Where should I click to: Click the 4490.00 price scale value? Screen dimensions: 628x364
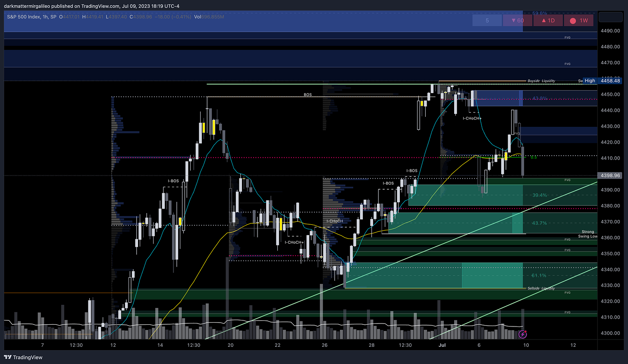point(610,31)
